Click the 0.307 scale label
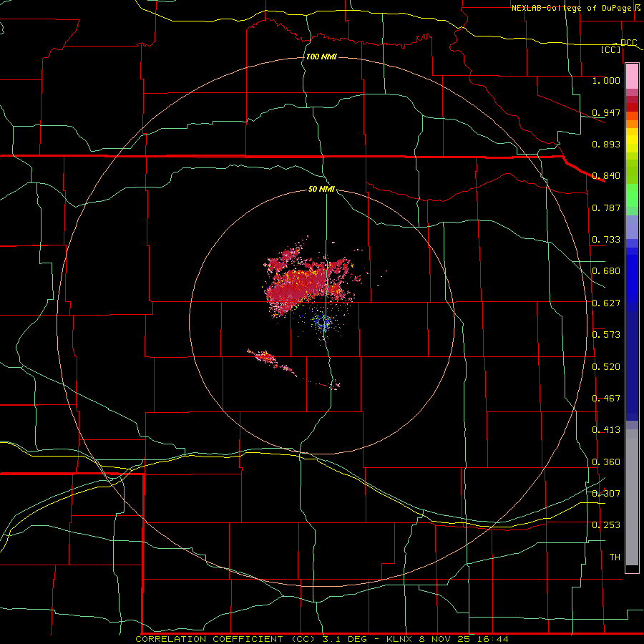The height and width of the screenshot is (644, 644). [606, 493]
